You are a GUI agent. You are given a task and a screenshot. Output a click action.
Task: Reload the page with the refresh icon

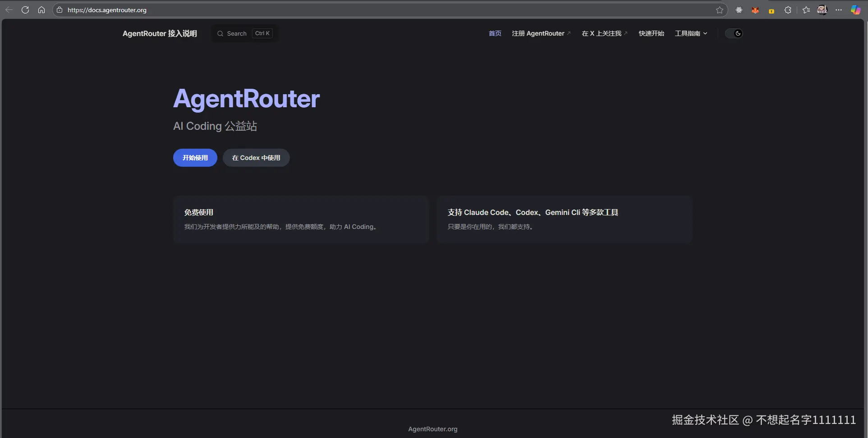point(25,10)
